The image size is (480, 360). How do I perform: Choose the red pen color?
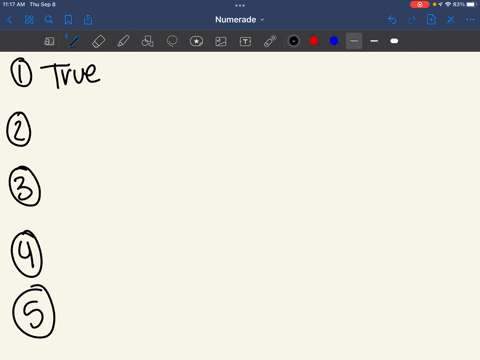[x=314, y=41]
